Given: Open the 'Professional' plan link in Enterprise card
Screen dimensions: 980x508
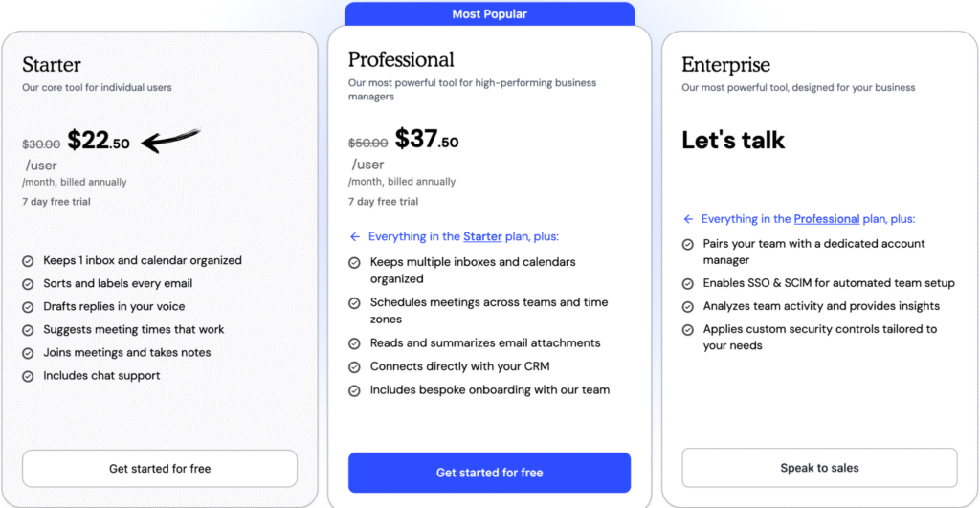Looking at the screenshot, I should click(826, 219).
